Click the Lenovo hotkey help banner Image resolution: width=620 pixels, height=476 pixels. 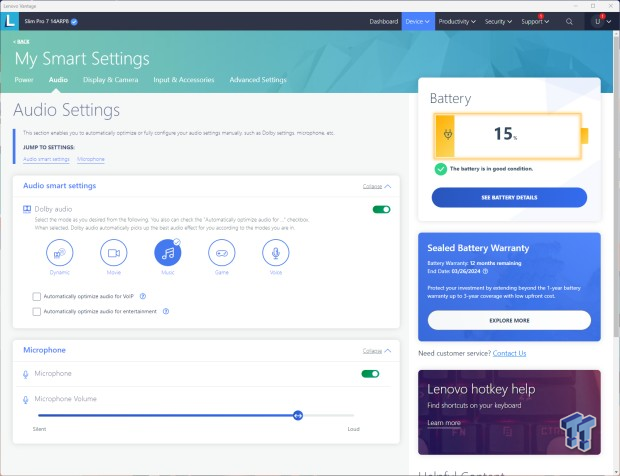tap(509, 412)
